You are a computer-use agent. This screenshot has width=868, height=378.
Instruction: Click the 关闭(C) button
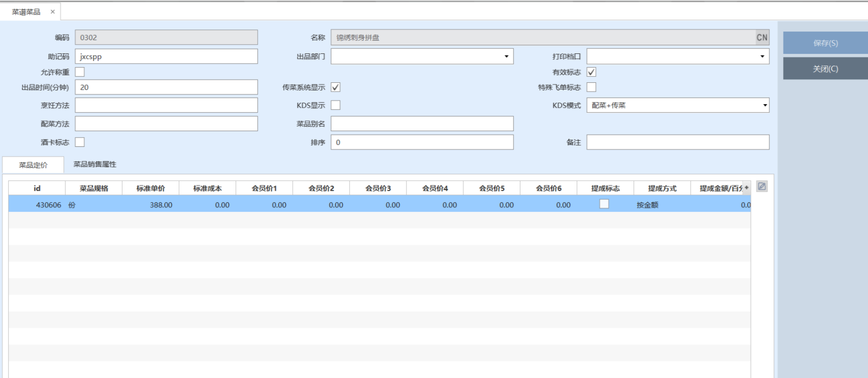[825, 69]
